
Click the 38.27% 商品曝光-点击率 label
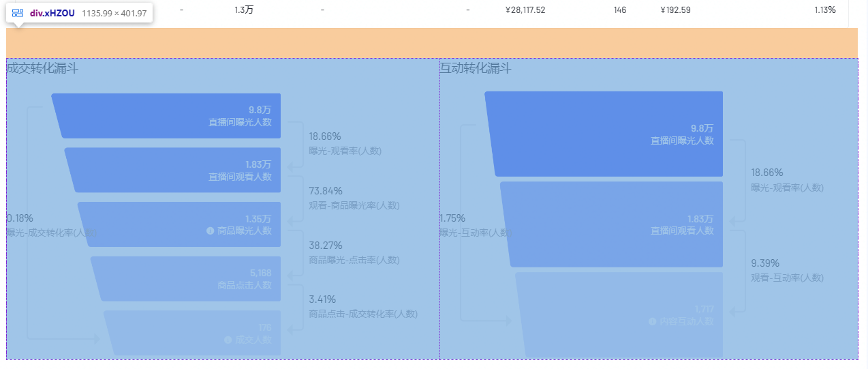pos(354,252)
